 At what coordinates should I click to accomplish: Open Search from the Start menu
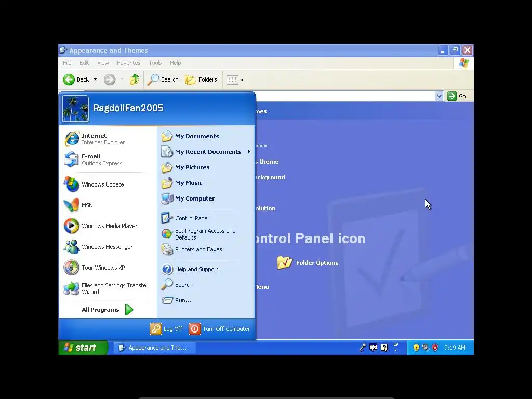(x=206, y=285)
